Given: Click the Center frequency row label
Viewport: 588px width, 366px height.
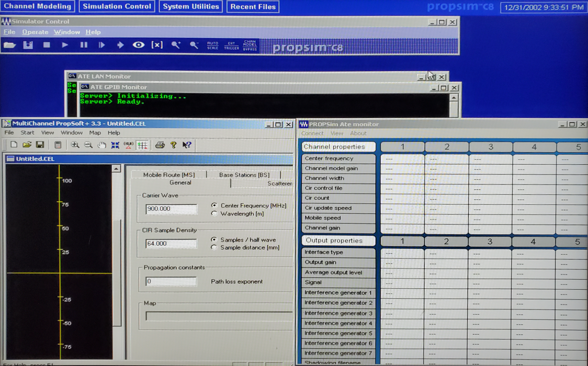Looking at the screenshot, I should click(x=338, y=158).
